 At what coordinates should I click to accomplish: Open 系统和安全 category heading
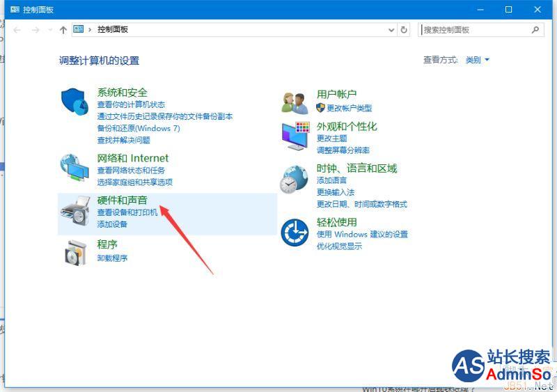pyautogui.click(x=123, y=93)
